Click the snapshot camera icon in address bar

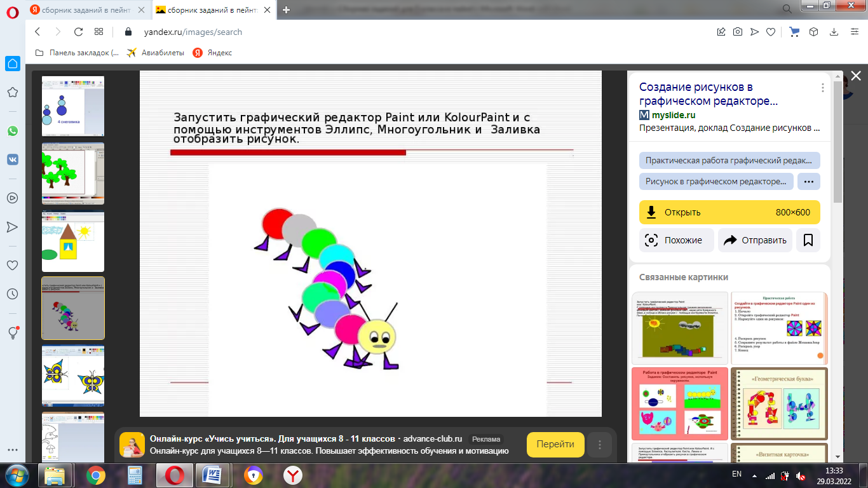pos(738,32)
